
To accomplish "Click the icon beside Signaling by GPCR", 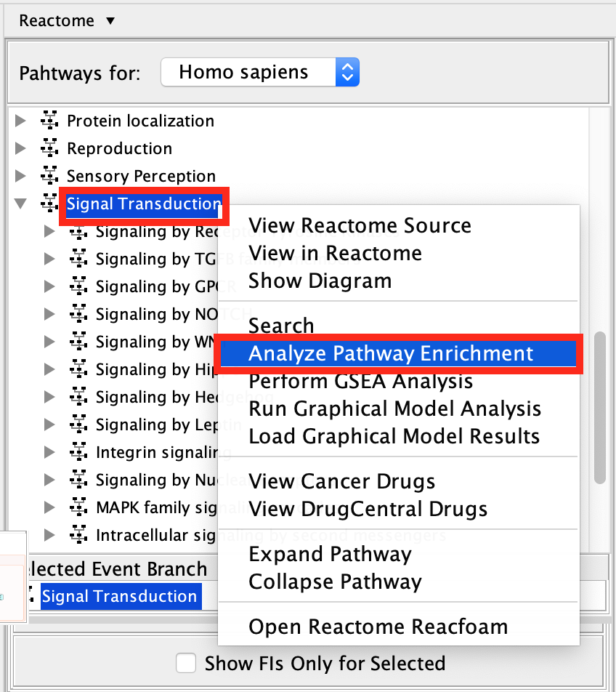I will (x=78, y=287).
